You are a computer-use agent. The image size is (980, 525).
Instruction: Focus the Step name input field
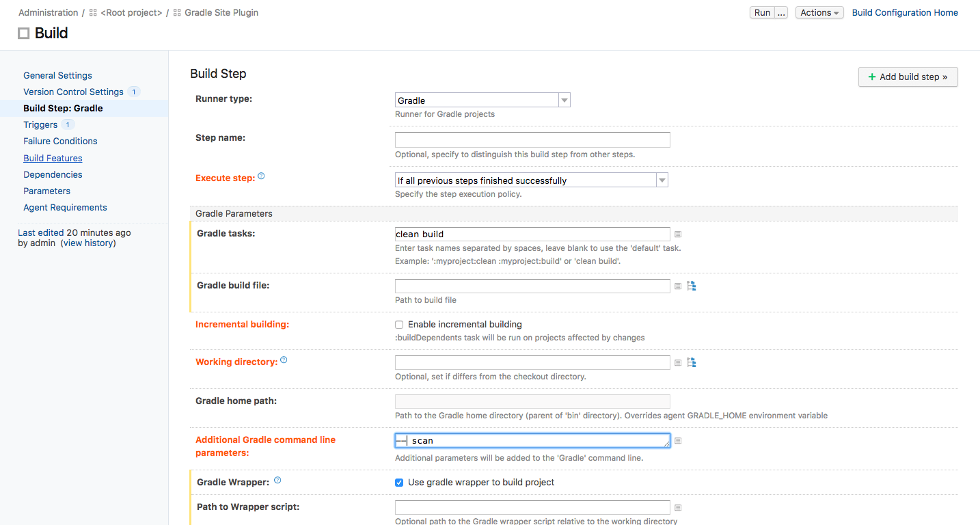(532, 140)
